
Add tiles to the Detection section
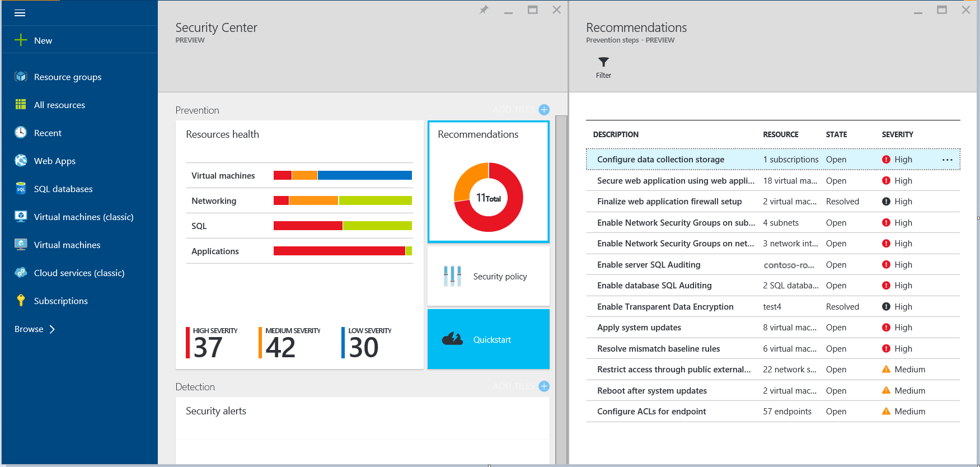pyautogui.click(x=544, y=386)
